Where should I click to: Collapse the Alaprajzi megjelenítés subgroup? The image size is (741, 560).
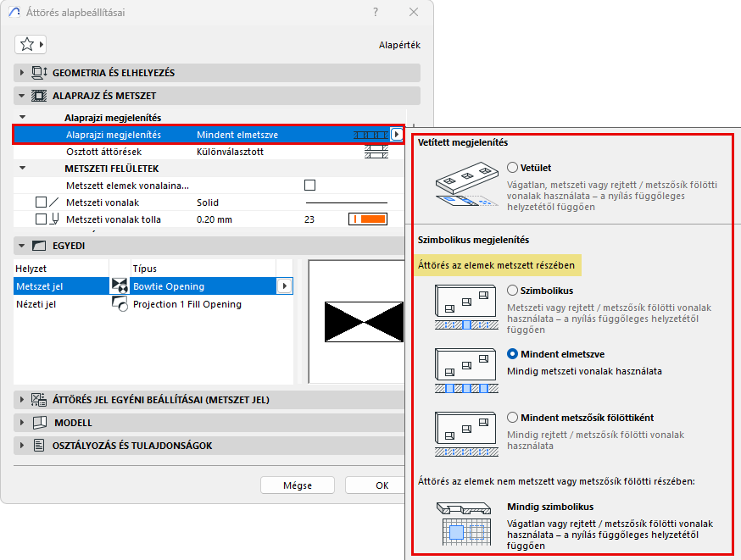(22, 117)
